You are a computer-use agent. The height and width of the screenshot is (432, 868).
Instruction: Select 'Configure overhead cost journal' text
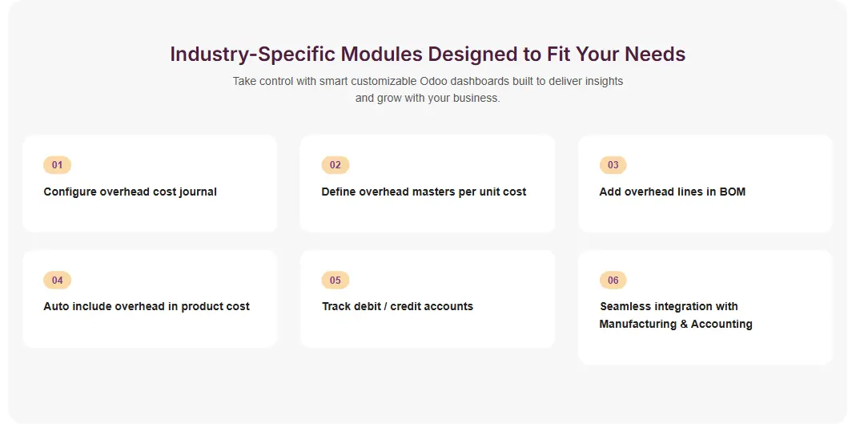click(x=130, y=192)
